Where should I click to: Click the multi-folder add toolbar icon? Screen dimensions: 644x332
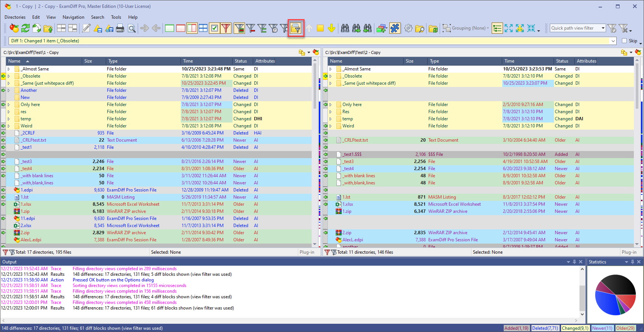pos(381,28)
